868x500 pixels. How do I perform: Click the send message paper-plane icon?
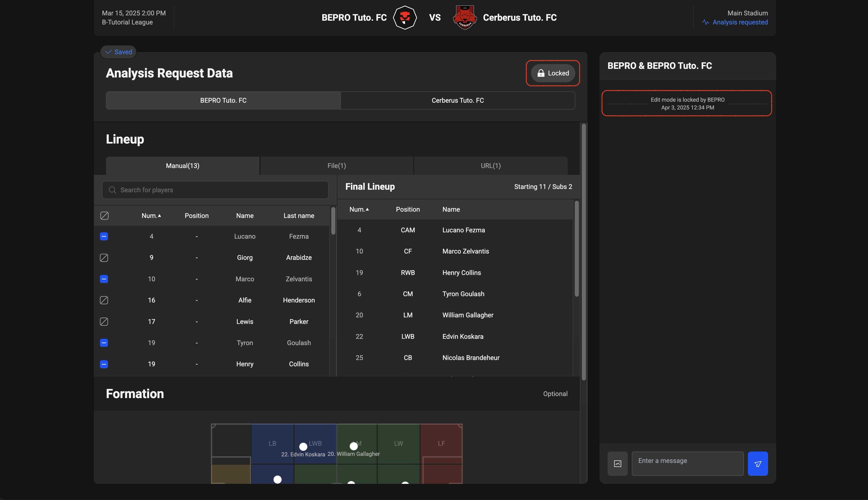[757, 464]
